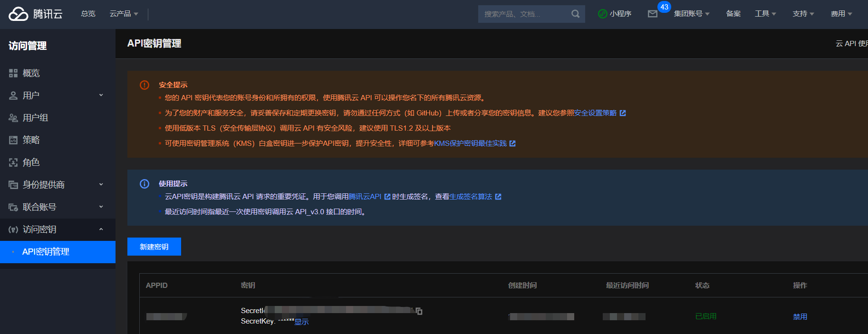Open the message mail icon

tap(653, 14)
